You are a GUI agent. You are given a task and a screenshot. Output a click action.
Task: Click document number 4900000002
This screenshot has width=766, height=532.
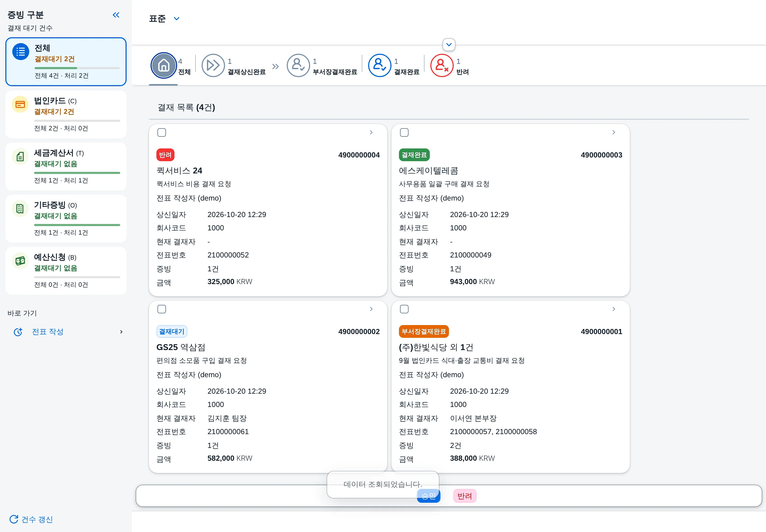(359, 332)
